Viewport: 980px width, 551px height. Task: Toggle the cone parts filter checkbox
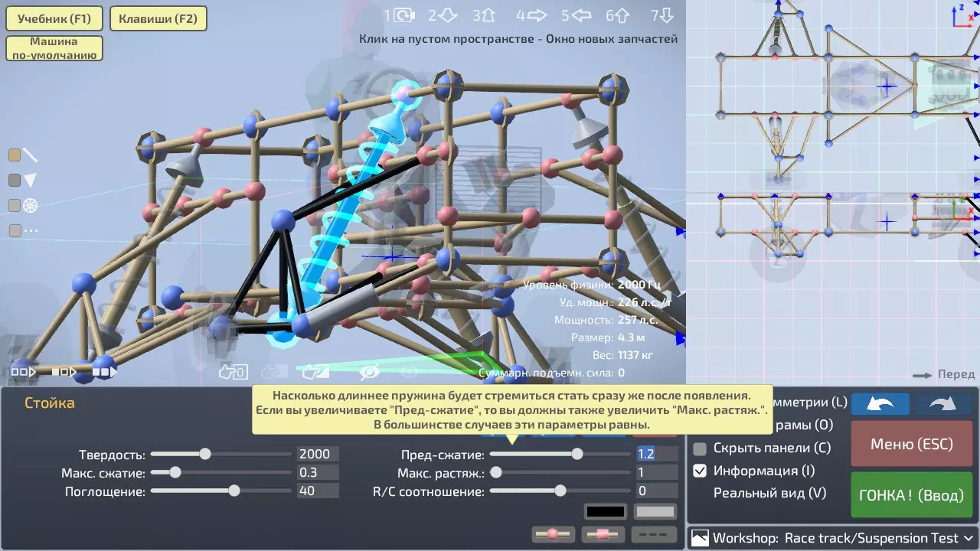15,181
